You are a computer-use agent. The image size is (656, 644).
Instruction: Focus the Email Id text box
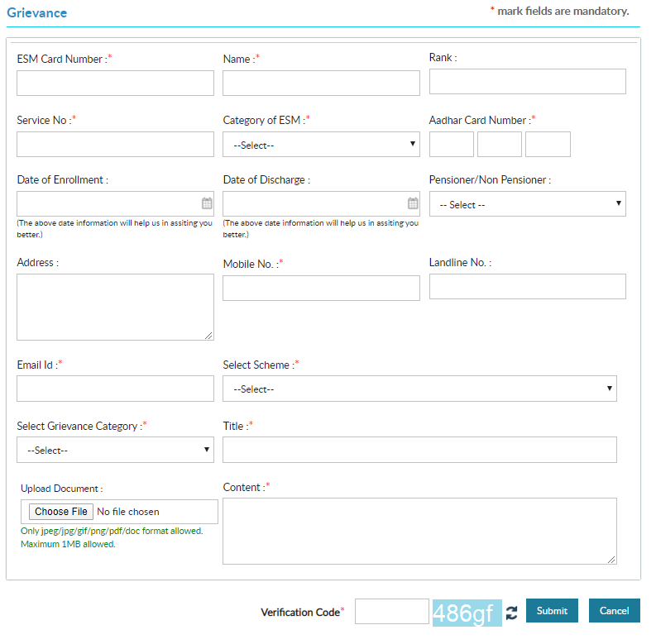coord(115,389)
